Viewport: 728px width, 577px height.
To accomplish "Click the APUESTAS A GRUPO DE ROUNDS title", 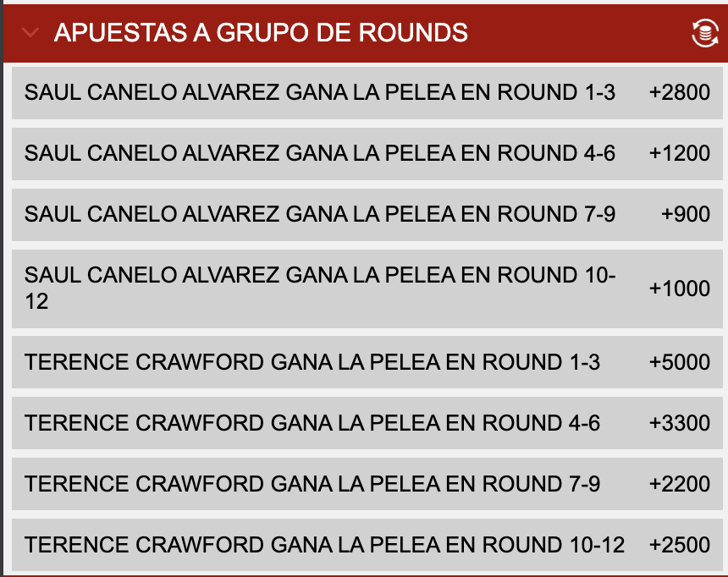I will pyautogui.click(x=261, y=32).
